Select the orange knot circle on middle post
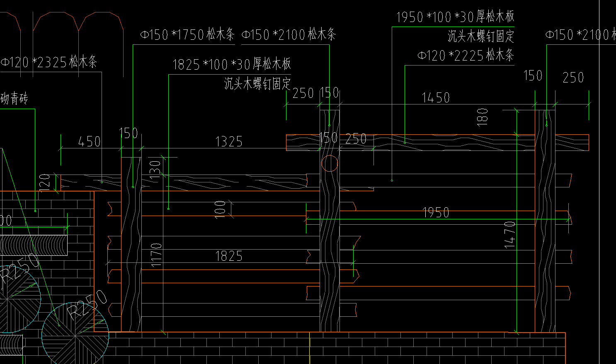 [x=330, y=163]
